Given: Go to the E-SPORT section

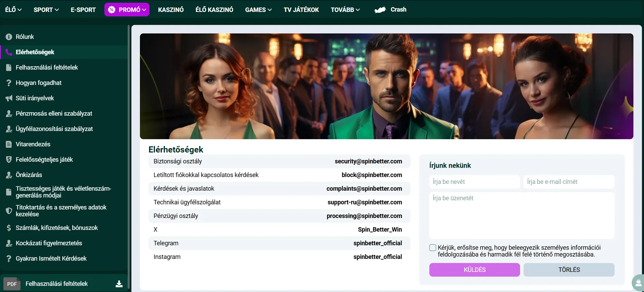Looking at the screenshot, I should click(x=83, y=10).
